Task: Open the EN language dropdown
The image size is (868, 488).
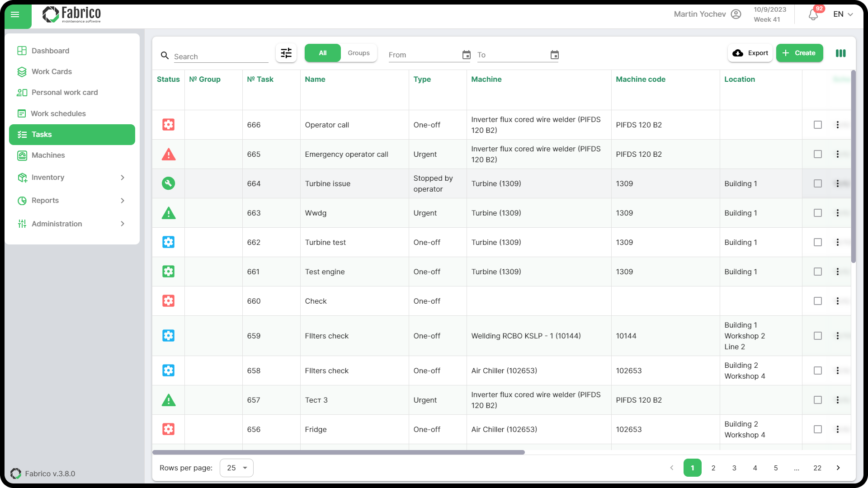Action: pyautogui.click(x=843, y=14)
